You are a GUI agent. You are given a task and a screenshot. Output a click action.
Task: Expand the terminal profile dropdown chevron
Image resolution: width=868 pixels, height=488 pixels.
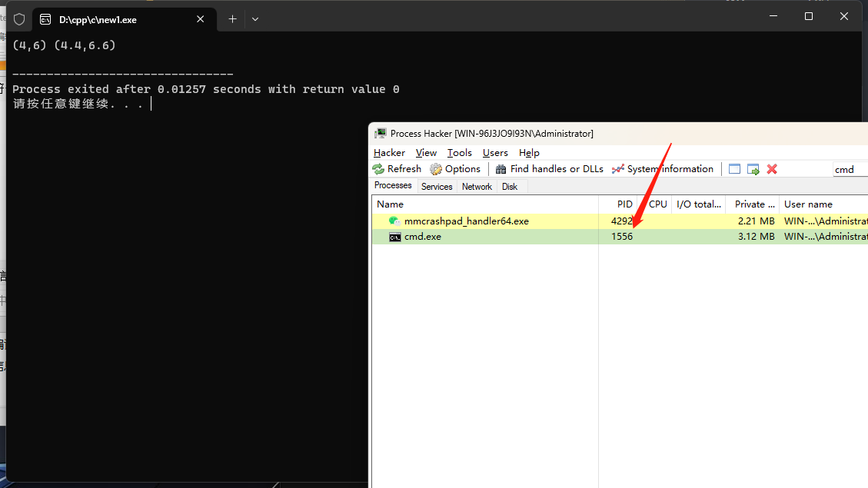tap(255, 19)
